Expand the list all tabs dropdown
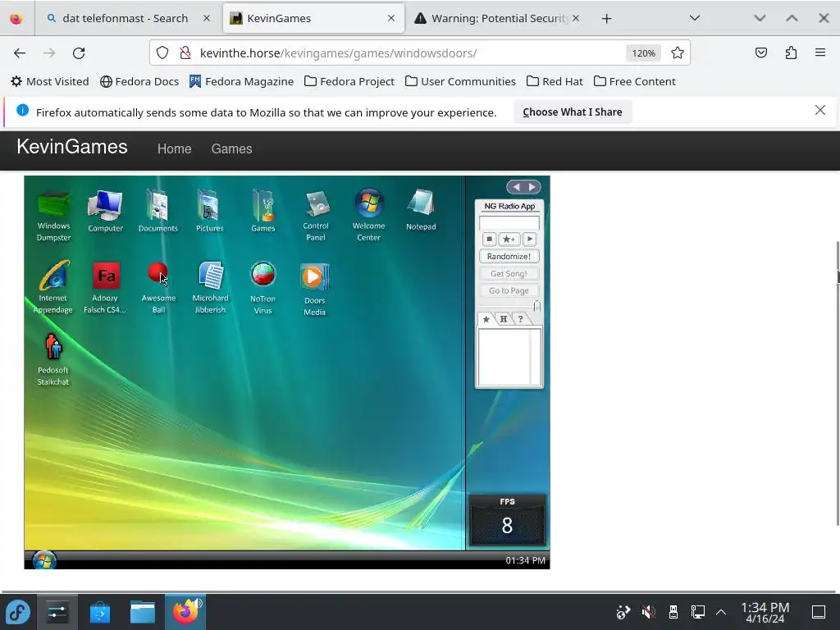 pyautogui.click(x=695, y=18)
